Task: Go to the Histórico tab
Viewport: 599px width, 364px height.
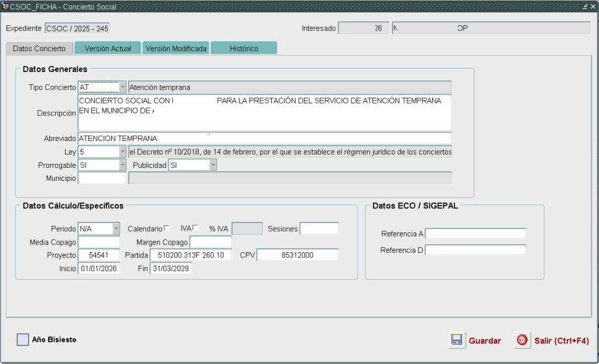Action: (x=244, y=49)
